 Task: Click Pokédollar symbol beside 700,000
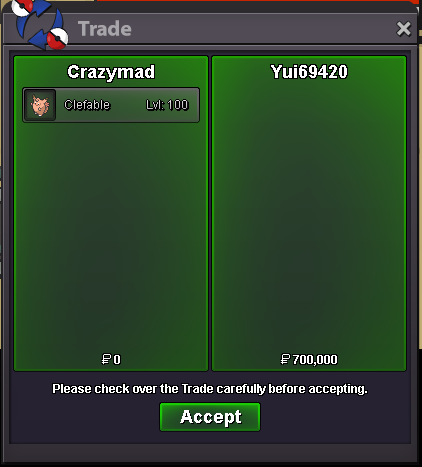tap(285, 359)
